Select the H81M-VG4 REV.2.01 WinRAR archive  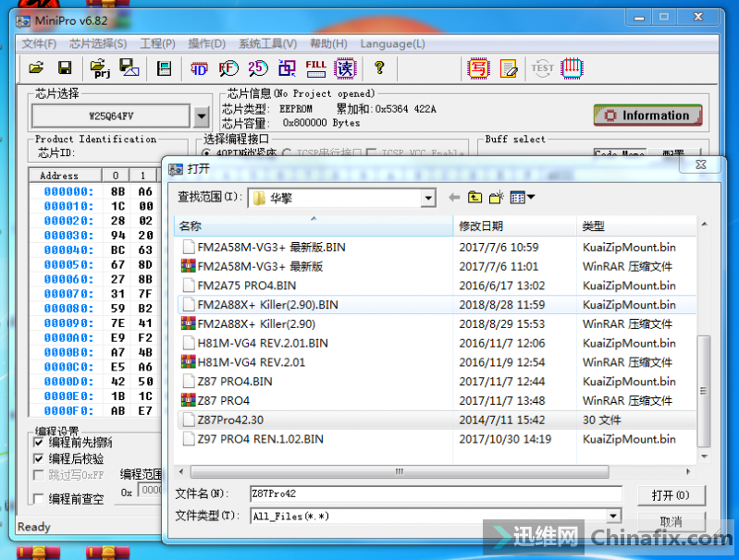243,362
